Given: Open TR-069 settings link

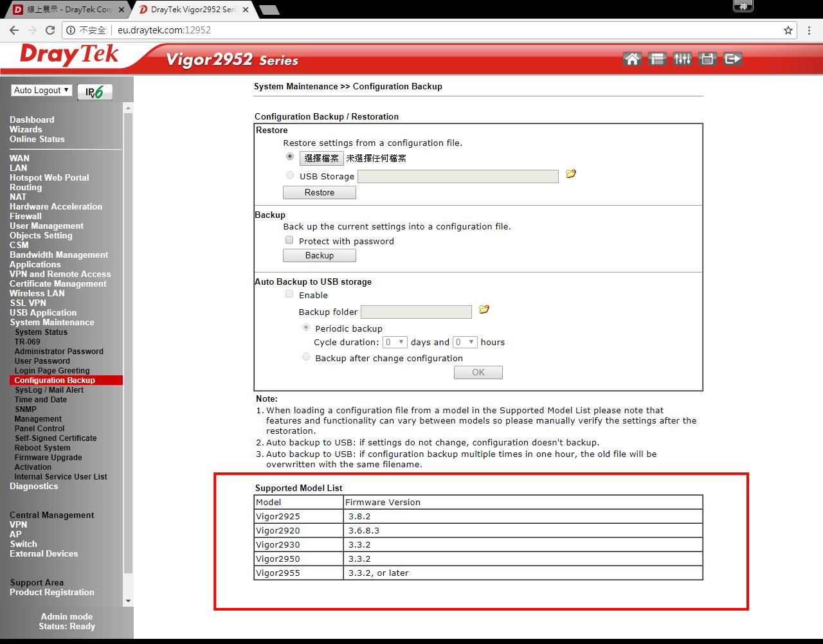Looking at the screenshot, I should tap(28, 341).
